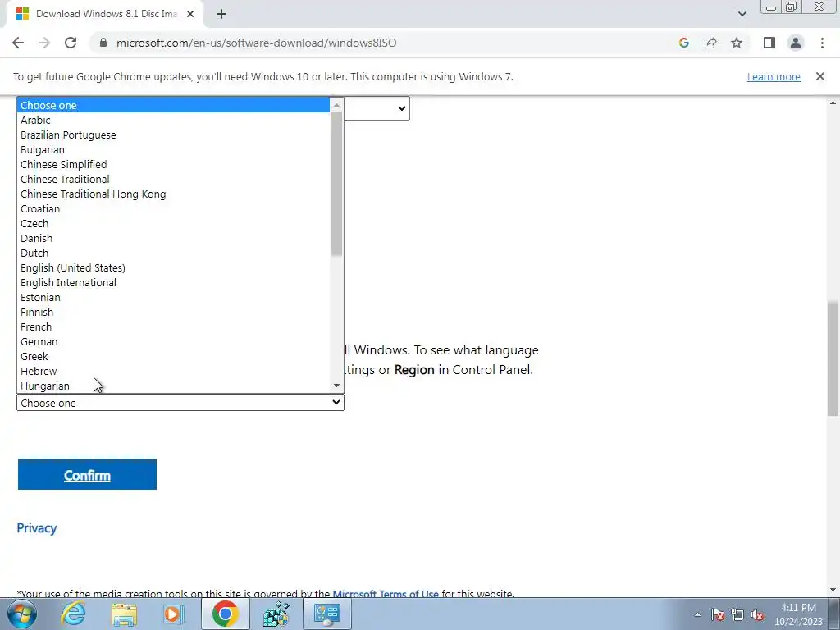Screen dimensions: 840x630
Task: Click the forward navigation arrow
Action: click(x=44, y=43)
